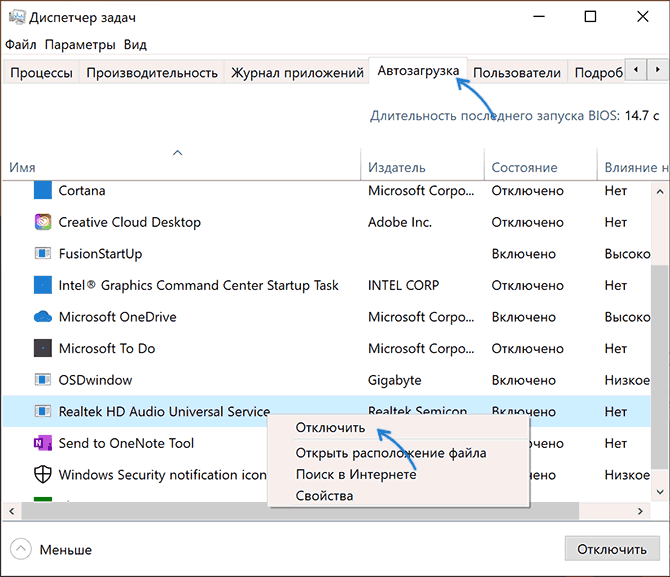Switch to the Процессы tab
This screenshot has height=577, width=670.
41,72
